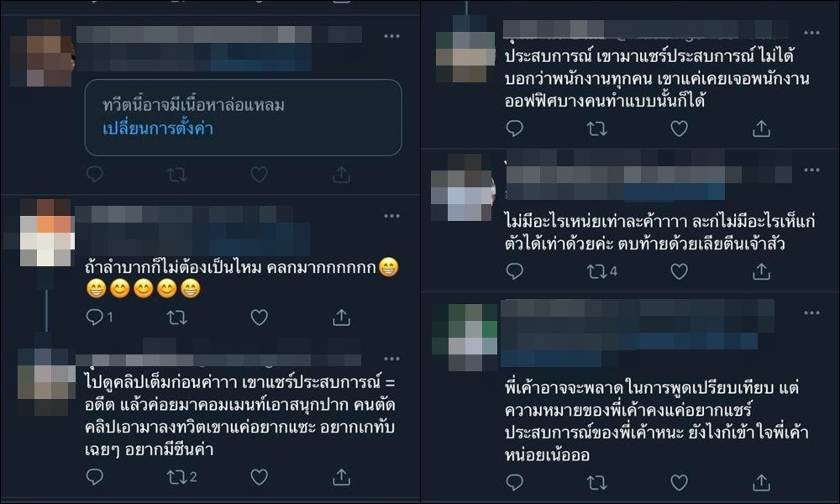This screenshot has width=840, height=504.
Task: Retweet the tweet starting with ไปดูคลิปเต็มก่อนค่าาา
Action: 176,476
